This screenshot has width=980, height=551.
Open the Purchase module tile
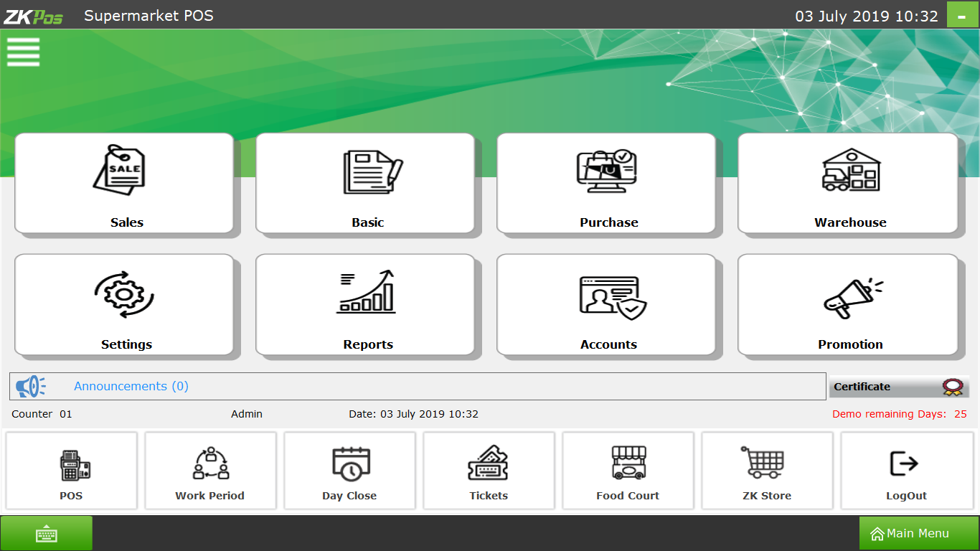(x=607, y=184)
